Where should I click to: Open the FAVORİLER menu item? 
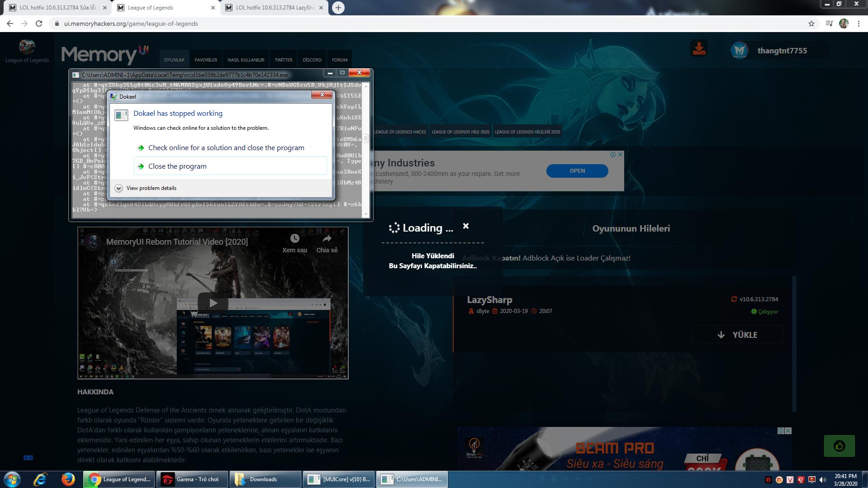(206, 60)
